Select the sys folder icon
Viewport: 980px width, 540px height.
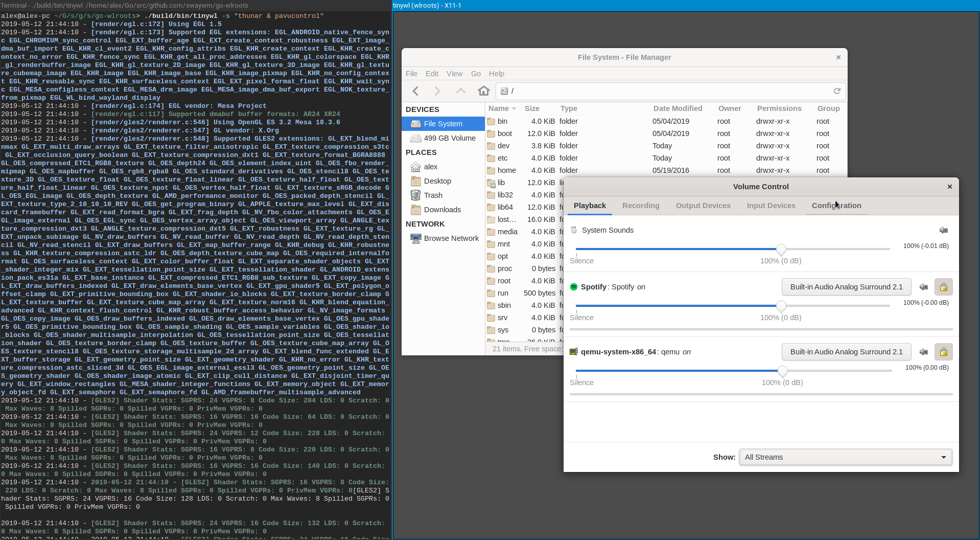click(491, 330)
